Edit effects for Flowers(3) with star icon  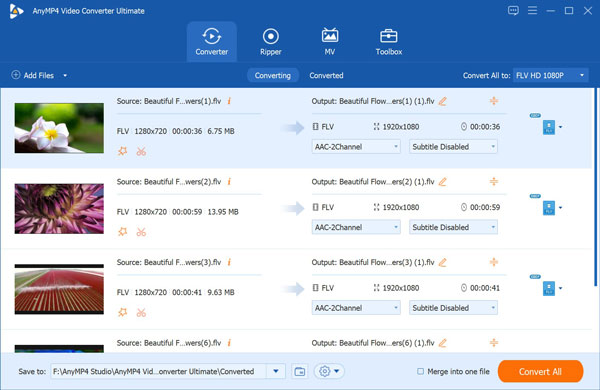(122, 312)
